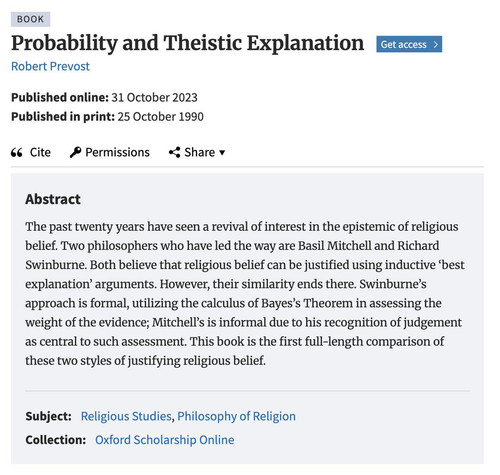Follow the Philosophy of Religion subject link

pyautogui.click(x=236, y=416)
